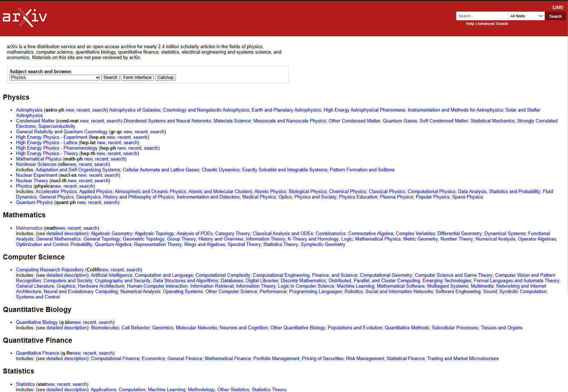Viewport: 568px width, 392px height.
Task: Search within Mathematics archive
Action: [x=90, y=228]
